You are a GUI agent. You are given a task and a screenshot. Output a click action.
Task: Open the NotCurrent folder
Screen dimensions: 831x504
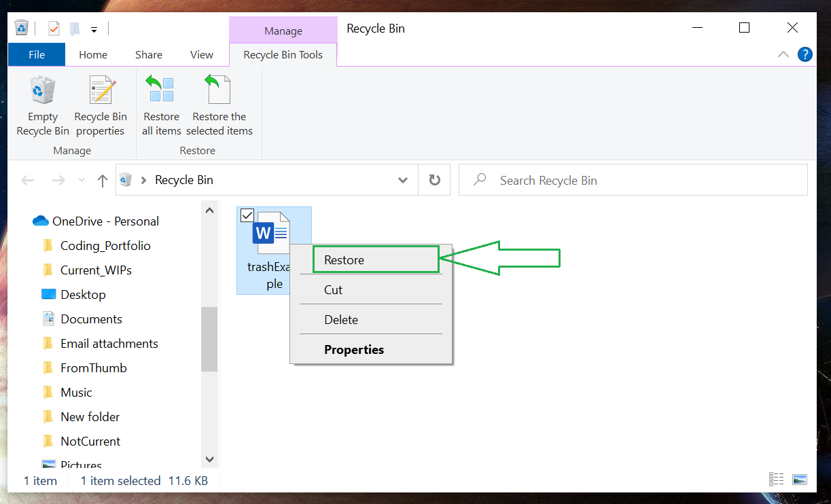(x=90, y=441)
